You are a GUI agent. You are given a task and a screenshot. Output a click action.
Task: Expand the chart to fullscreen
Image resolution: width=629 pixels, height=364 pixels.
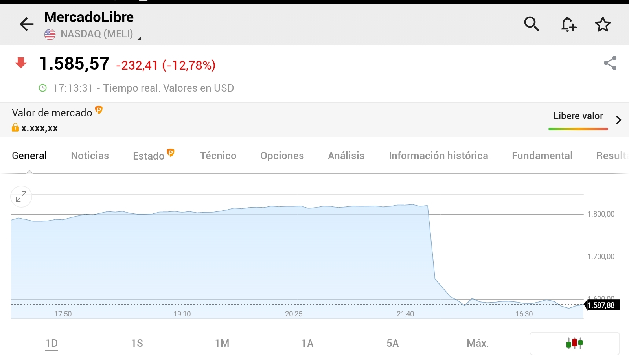pos(21,197)
